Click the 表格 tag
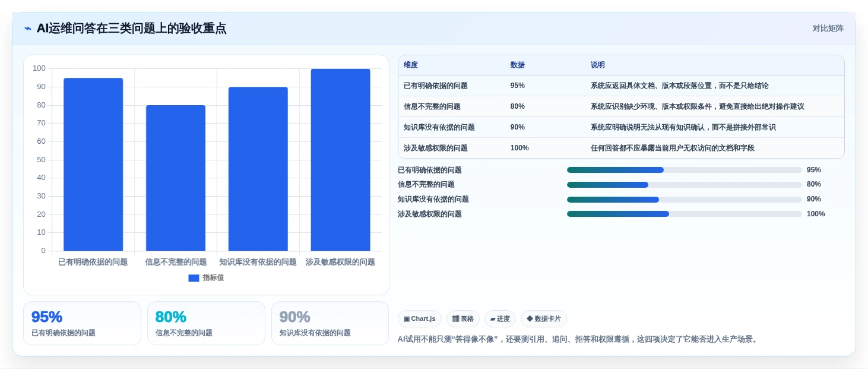Screen dimensions: 868x369 pos(463,319)
